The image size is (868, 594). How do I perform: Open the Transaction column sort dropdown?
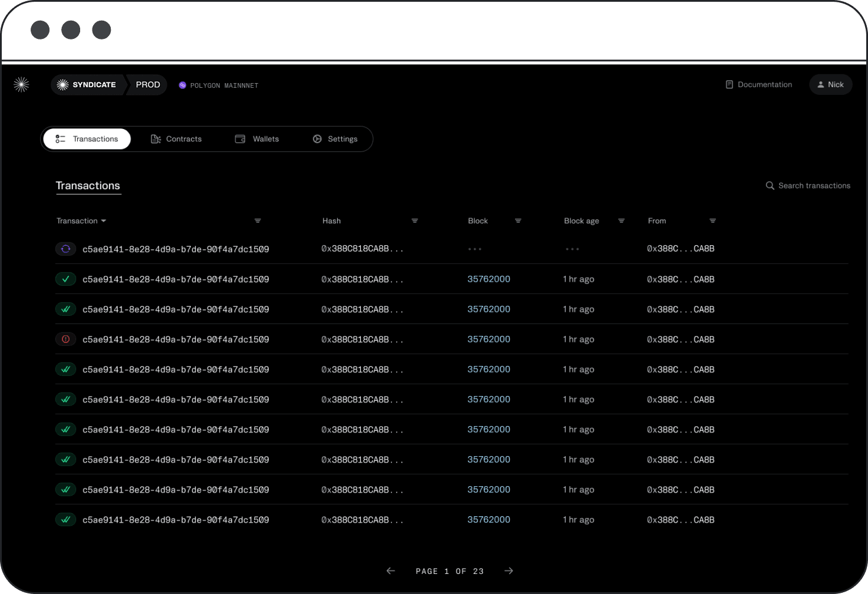(103, 221)
